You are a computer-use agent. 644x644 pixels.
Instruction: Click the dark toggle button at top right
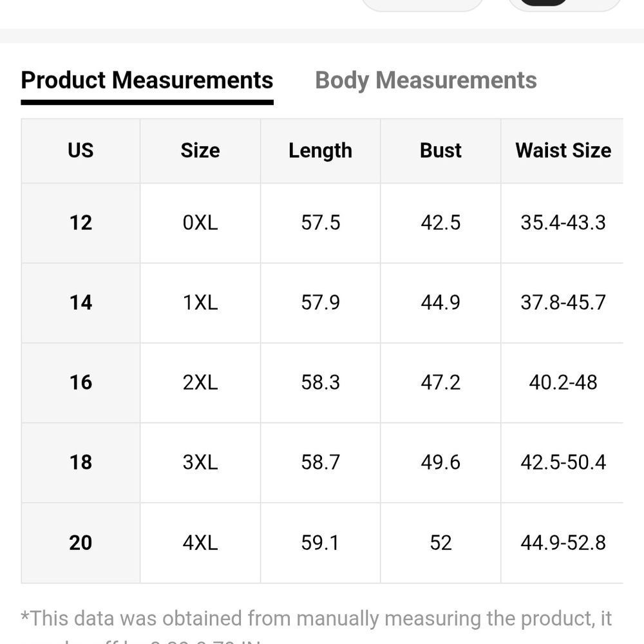[564, 3]
